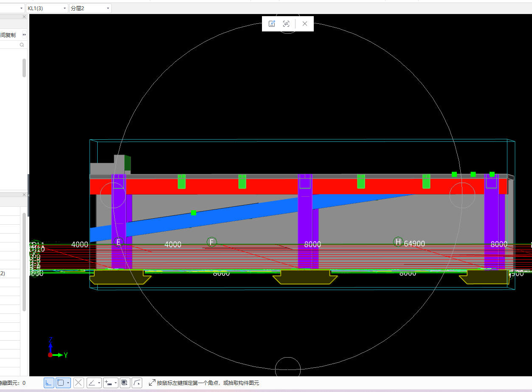This screenshot has width=532, height=392.
Task: Close the floating toolbar with X
Action: click(x=304, y=24)
